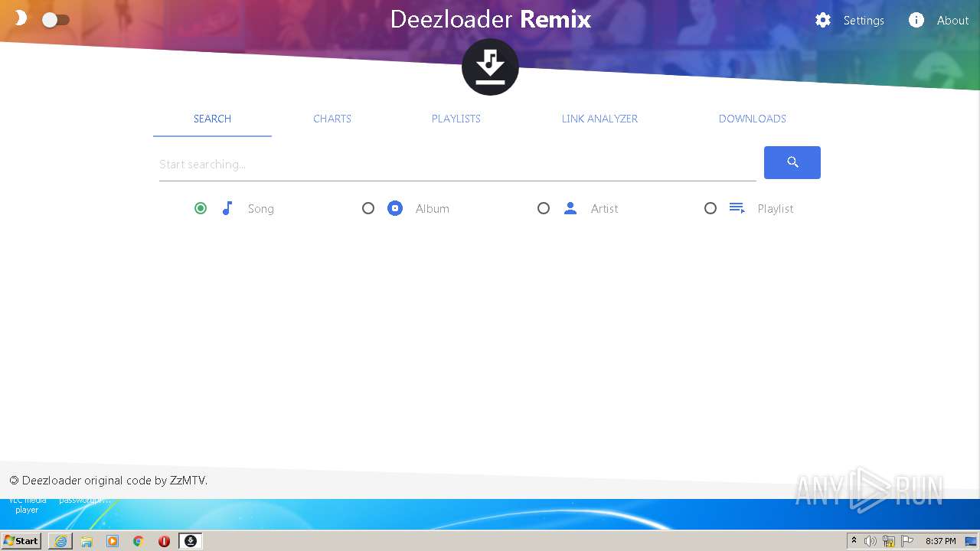Viewport: 980px width, 551px height.
Task: Select the Playlist radio button
Action: pos(710,208)
